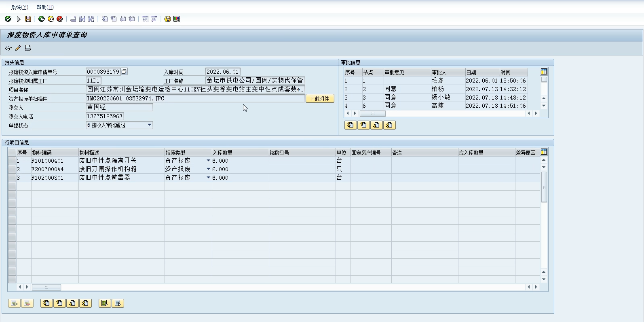Open the 系统(Y) menu
The image size is (644, 323).
point(19,7)
